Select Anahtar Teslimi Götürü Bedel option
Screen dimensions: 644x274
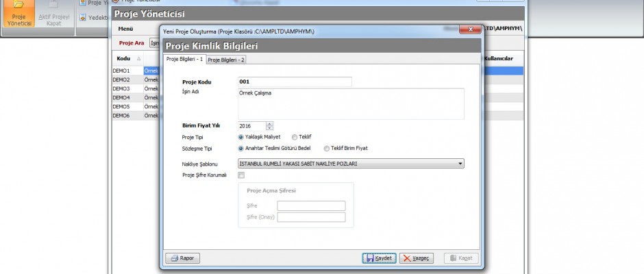click(x=241, y=148)
